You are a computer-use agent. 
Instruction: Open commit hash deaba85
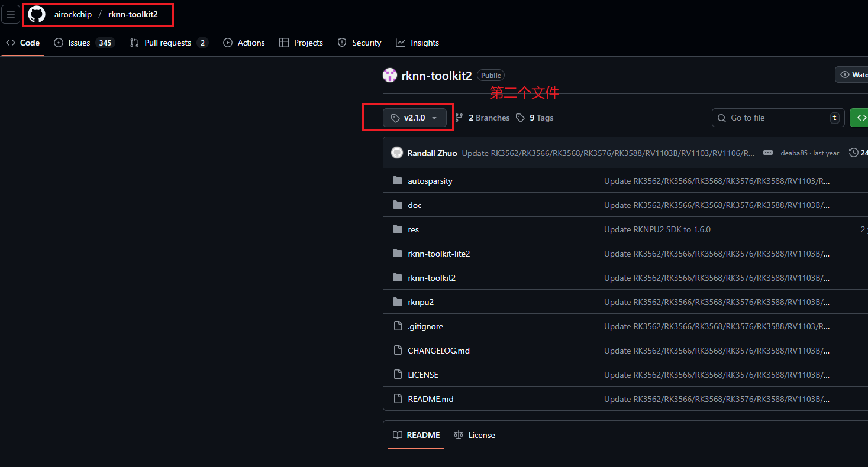[795, 153]
